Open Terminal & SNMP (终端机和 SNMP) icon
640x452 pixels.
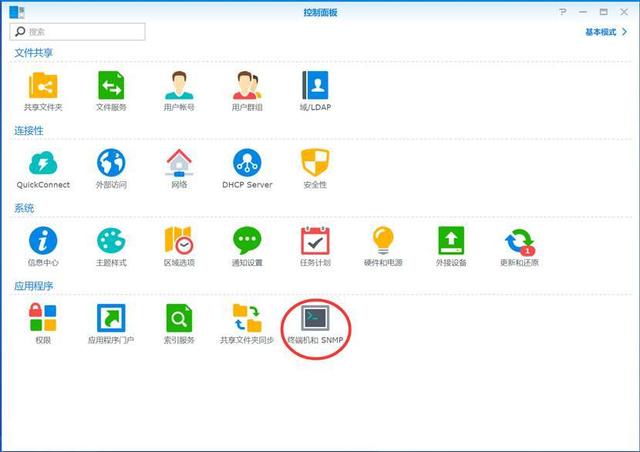click(x=315, y=318)
